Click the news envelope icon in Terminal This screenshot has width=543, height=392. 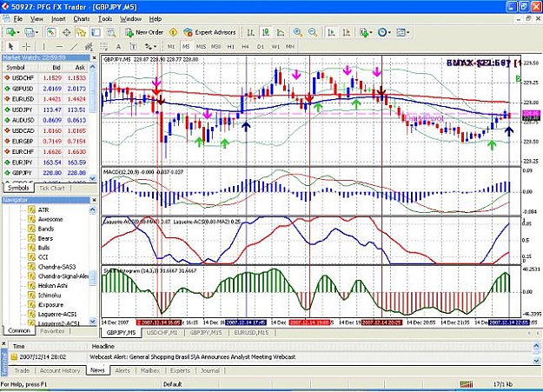(14, 356)
